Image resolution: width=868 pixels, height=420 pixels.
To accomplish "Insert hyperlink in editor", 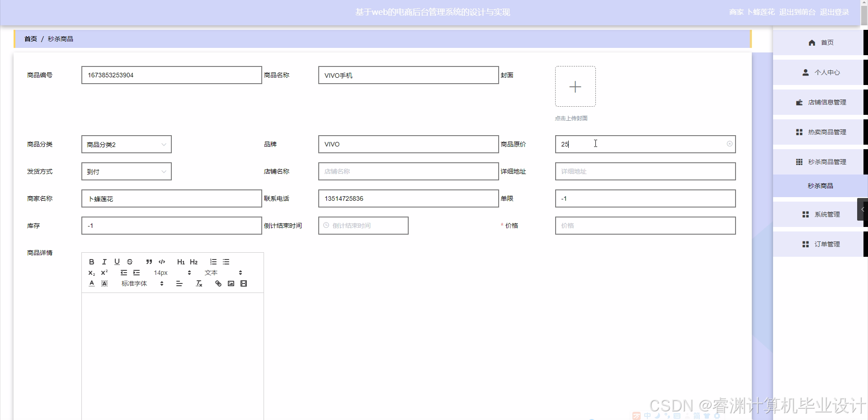I will (x=218, y=283).
